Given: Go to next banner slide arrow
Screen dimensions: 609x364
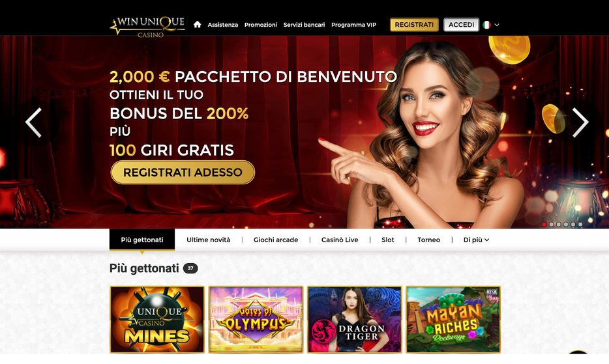Looking at the screenshot, I should coord(580,122).
